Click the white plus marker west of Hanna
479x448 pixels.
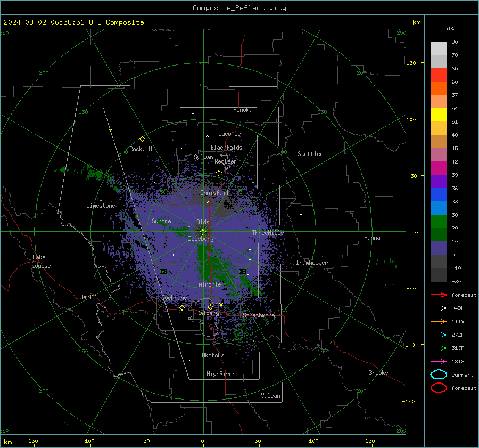click(301, 214)
